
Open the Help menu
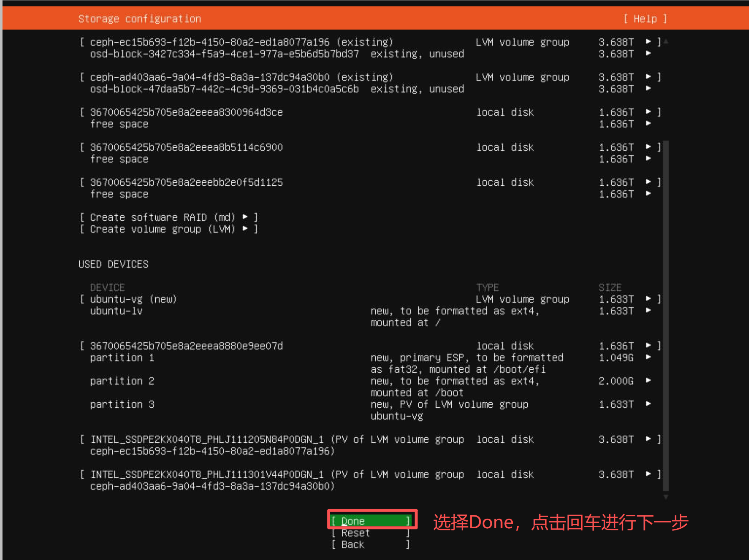tap(645, 19)
